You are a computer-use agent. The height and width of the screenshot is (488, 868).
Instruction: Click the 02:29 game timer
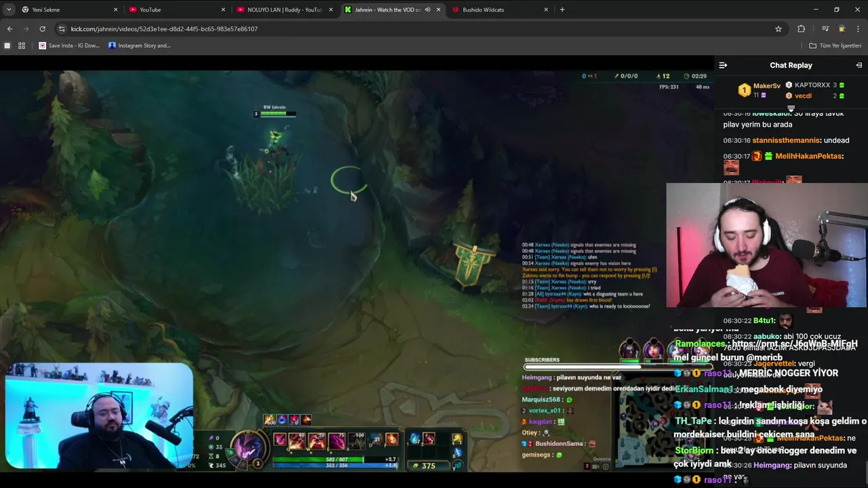pyautogui.click(x=699, y=76)
